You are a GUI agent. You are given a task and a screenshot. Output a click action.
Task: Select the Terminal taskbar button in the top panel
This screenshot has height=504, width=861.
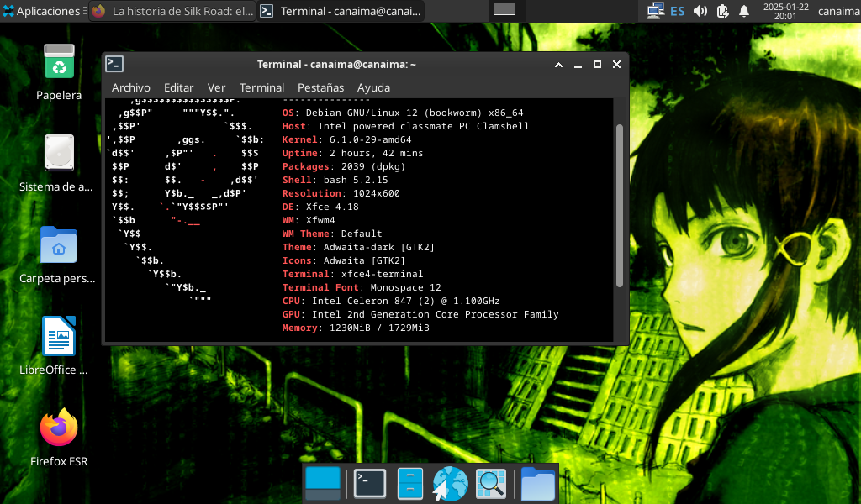tap(341, 11)
